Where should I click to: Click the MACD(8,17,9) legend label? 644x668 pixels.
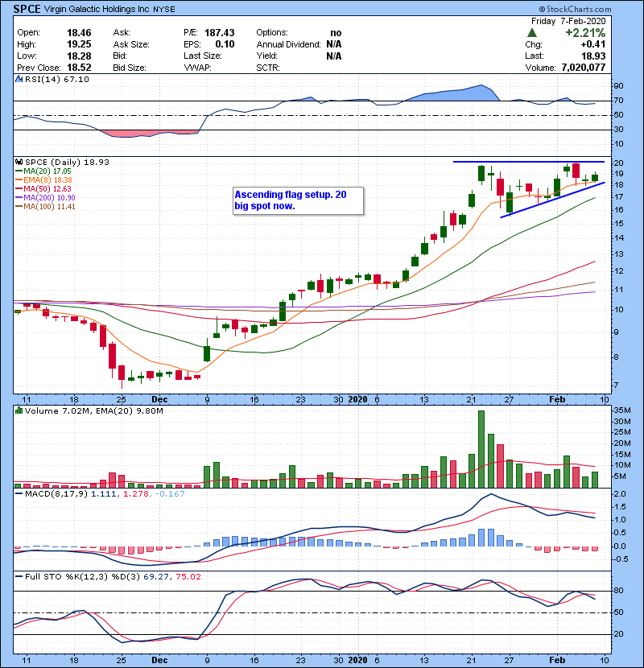[56, 494]
